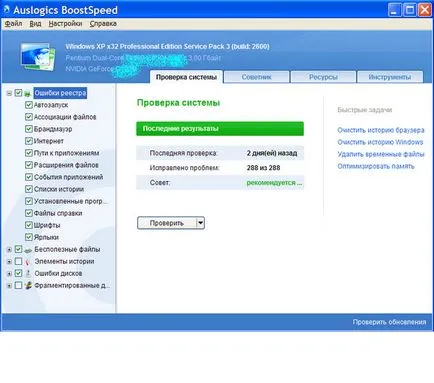Click Очистить историю браузера link
The image size is (434, 383).
point(381,130)
